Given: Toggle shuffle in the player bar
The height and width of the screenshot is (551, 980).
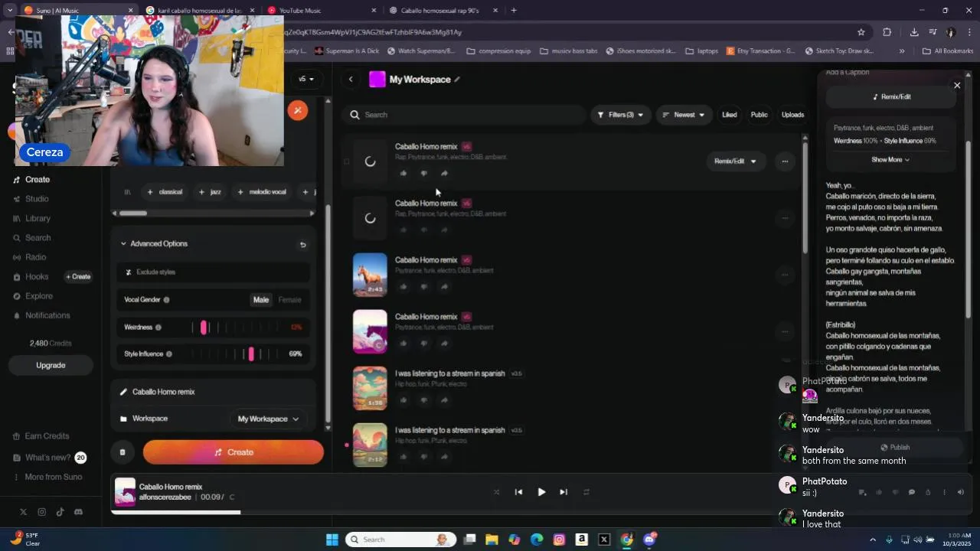Looking at the screenshot, I should pyautogui.click(x=496, y=492).
